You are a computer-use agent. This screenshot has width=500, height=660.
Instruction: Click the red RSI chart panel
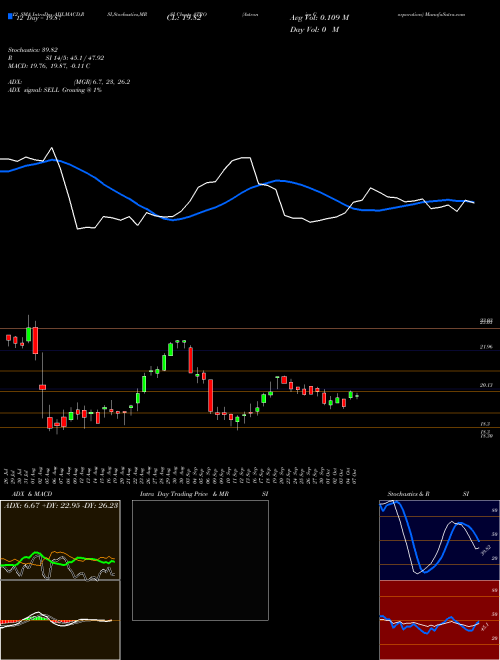point(439,620)
